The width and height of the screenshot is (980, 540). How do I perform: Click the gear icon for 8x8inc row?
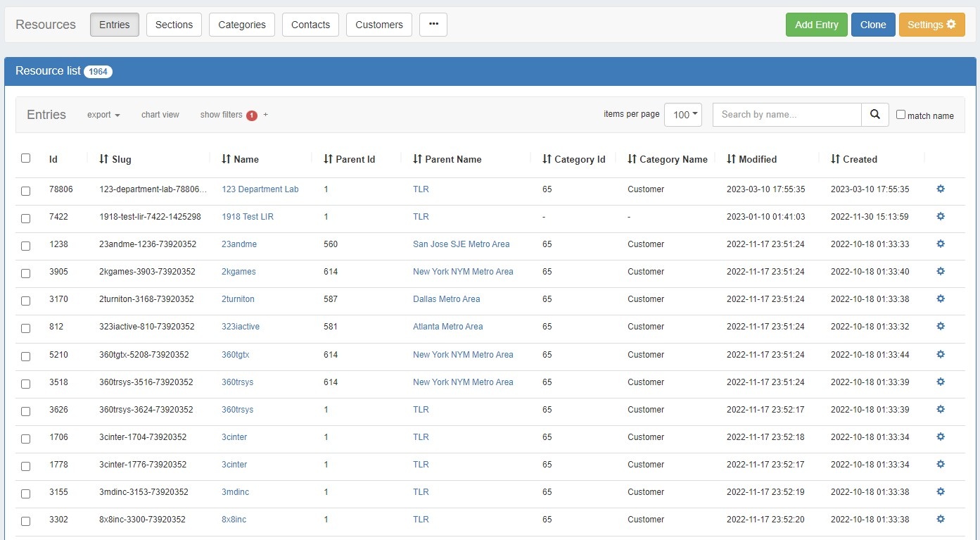[x=941, y=519]
